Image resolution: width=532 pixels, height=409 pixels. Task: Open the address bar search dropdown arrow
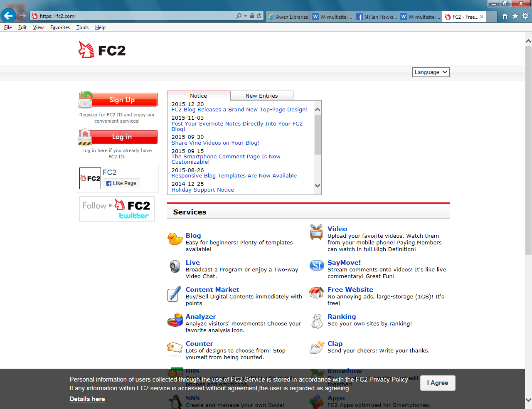(x=245, y=16)
